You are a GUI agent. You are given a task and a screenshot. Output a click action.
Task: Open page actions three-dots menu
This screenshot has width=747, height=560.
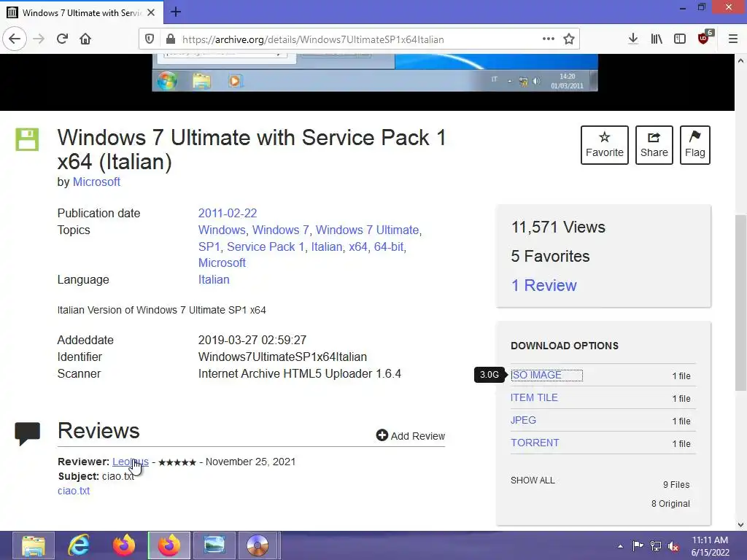tap(549, 39)
